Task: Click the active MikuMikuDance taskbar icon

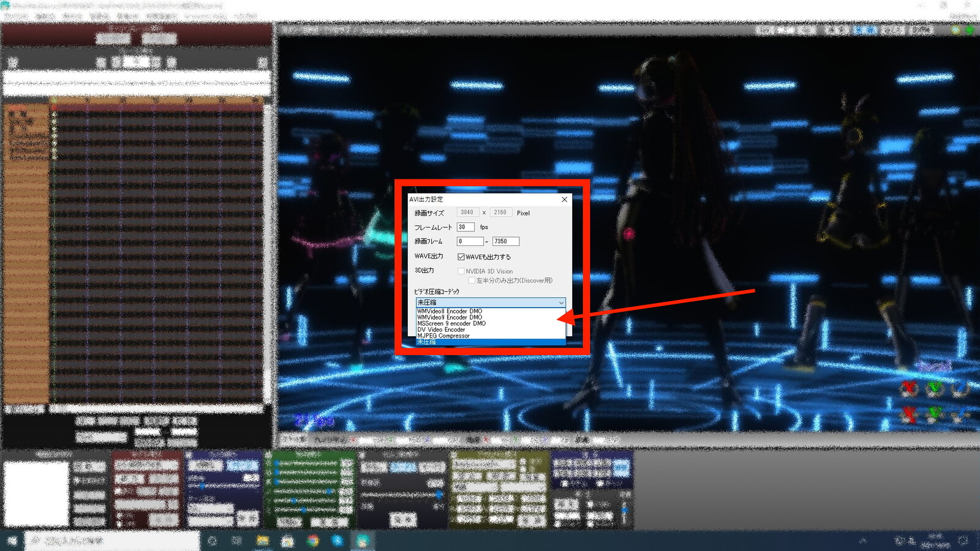Action: [x=363, y=541]
